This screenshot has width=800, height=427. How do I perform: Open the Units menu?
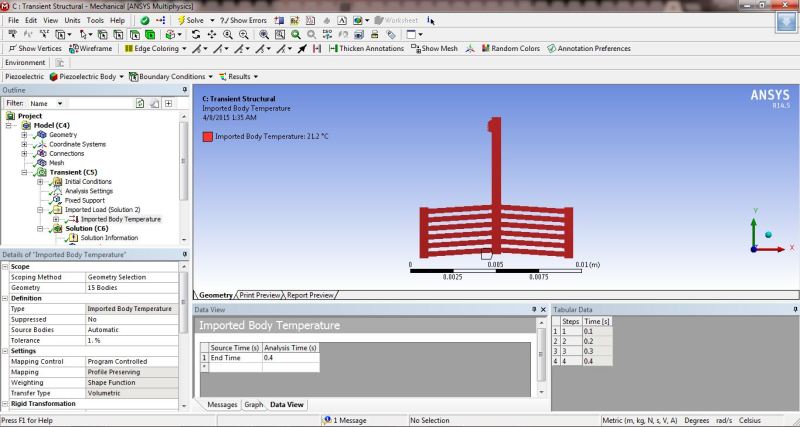72,20
